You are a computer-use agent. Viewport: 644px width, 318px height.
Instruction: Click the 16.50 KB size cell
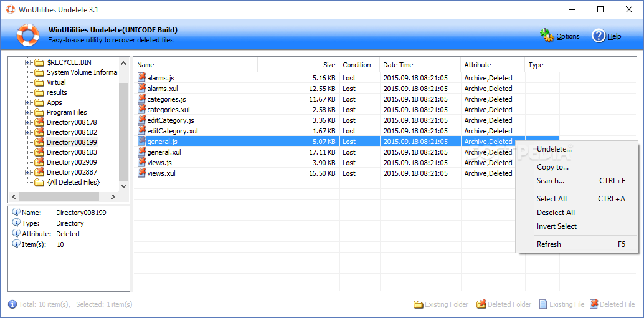[322, 173]
